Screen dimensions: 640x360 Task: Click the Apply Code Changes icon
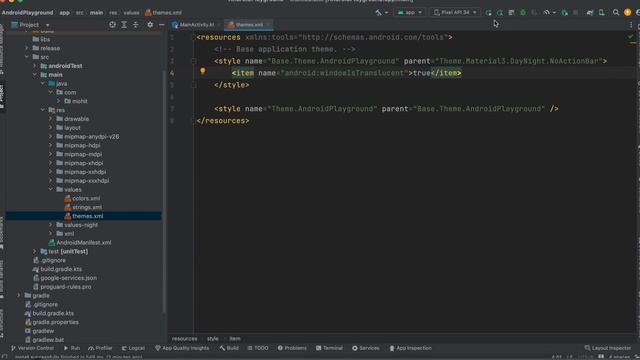point(500,13)
